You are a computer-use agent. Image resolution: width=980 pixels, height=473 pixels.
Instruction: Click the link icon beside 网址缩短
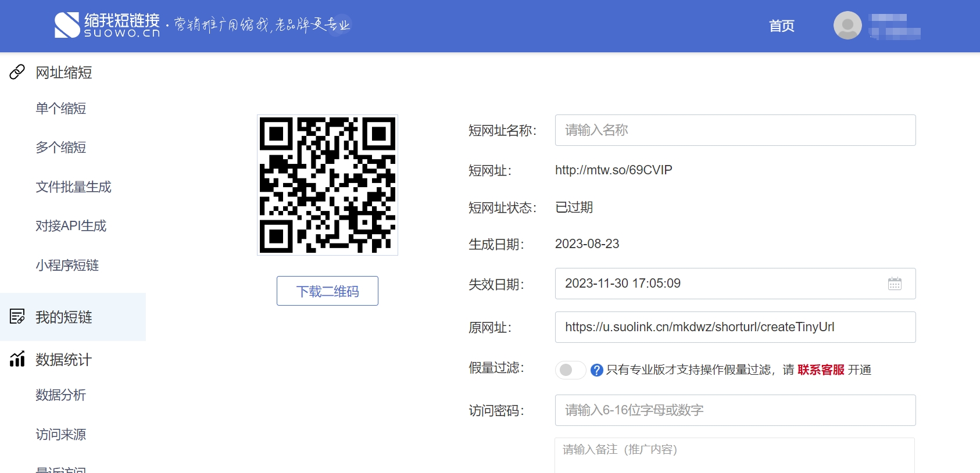[17, 72]
